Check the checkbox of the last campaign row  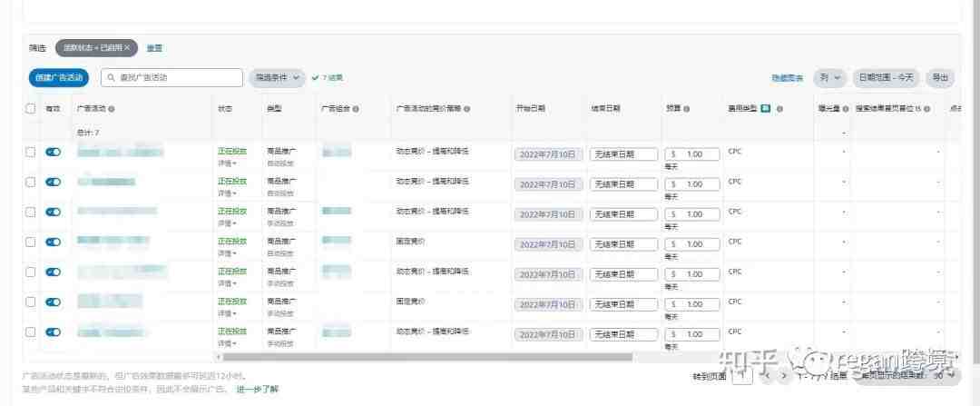(x=31, y=332)
